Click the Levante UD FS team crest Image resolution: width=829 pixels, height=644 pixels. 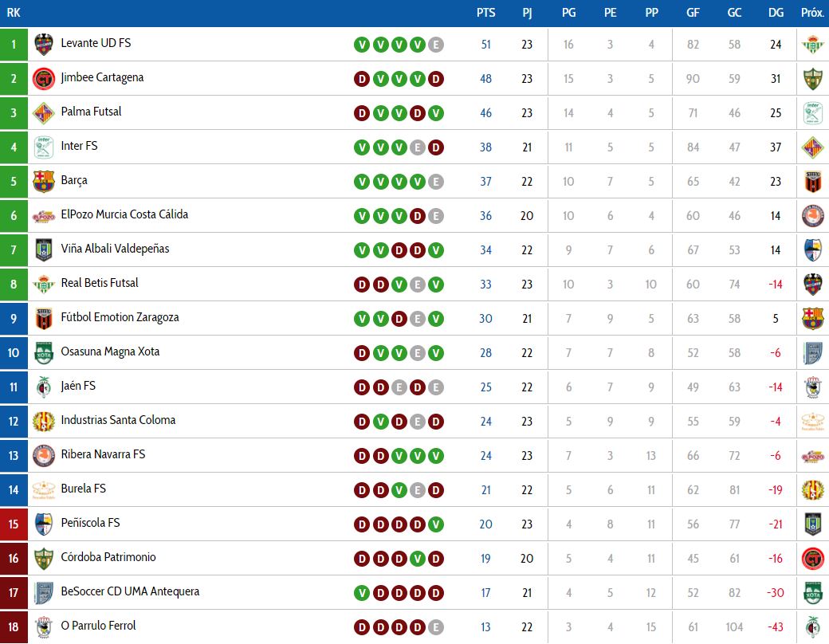click(44, 45)
